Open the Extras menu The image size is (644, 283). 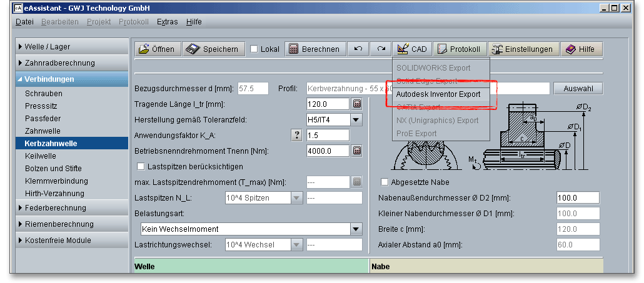tap(167, 22)
